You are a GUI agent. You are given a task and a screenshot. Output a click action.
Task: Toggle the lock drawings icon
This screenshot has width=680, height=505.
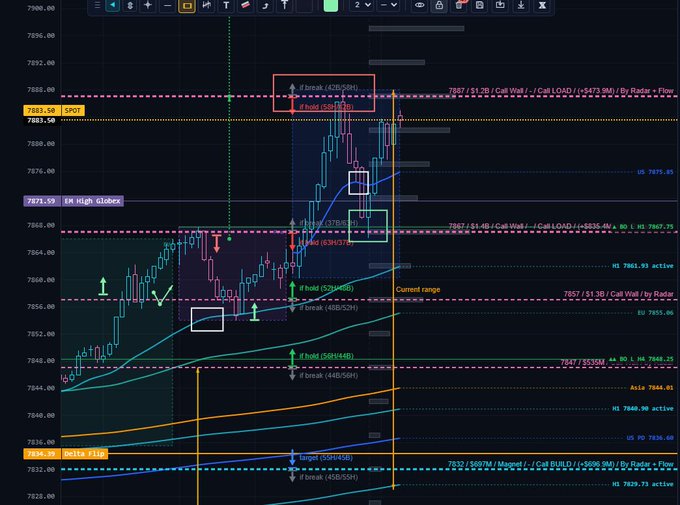coord(439,5)
